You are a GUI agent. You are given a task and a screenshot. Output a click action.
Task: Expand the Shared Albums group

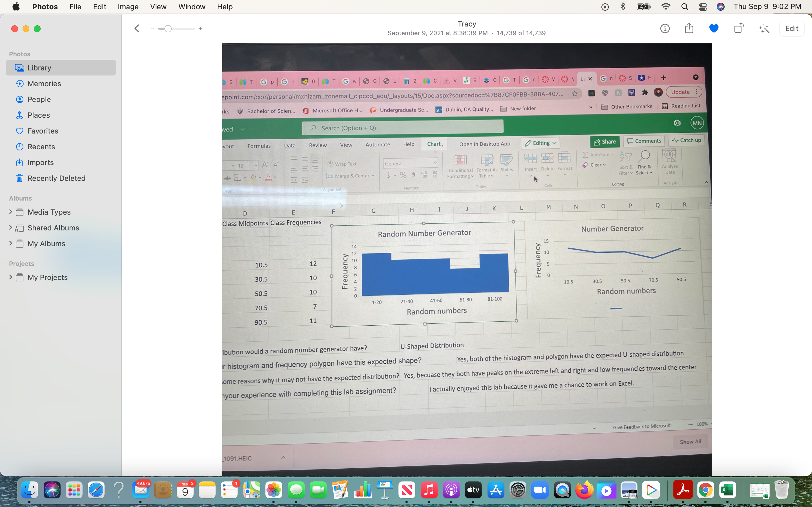(10, 227)
